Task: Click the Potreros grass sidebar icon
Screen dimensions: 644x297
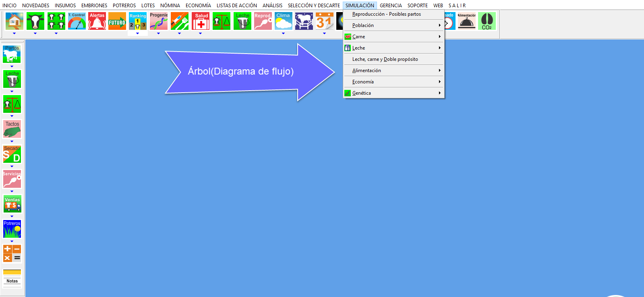Action: 12,229
